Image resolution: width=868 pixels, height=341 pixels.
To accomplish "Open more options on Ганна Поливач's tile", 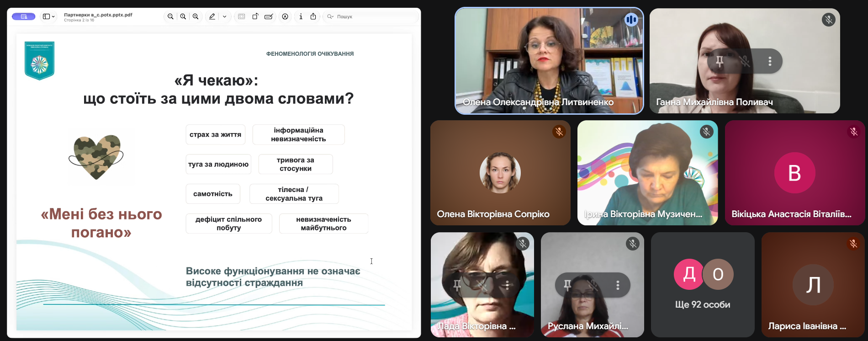I will click(x=770, y=61).
